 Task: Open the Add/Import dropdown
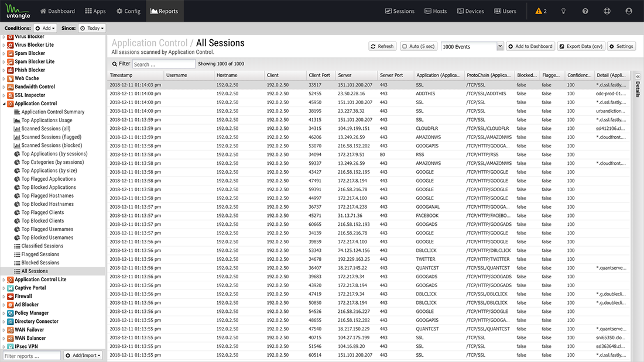[x=83, y=356]
